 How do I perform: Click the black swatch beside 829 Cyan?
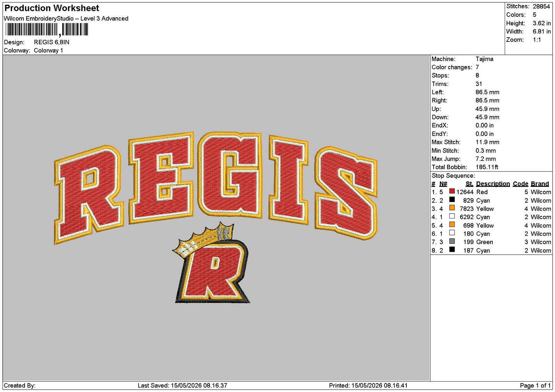452,200
